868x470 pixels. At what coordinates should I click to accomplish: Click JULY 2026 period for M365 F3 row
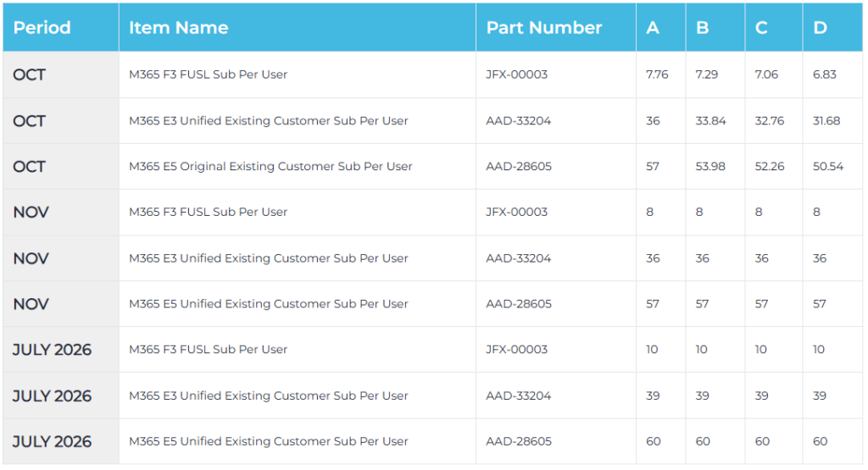click(52, 350)
